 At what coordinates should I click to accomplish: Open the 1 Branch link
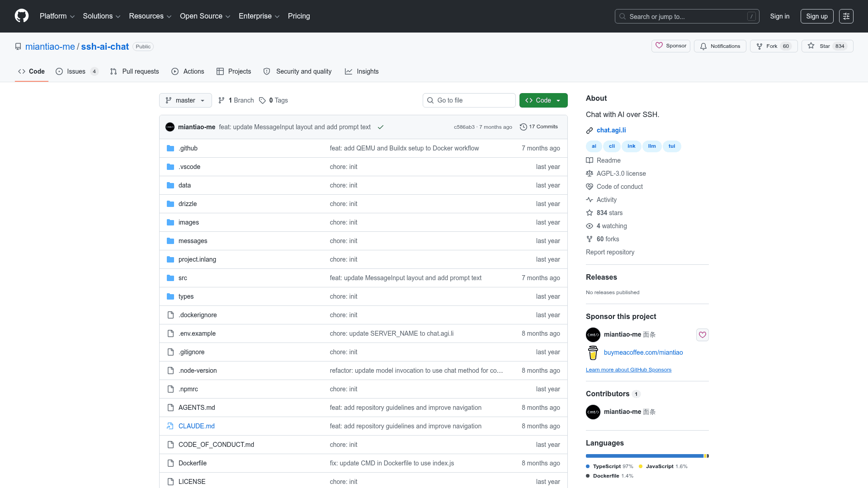pyautogui.click(x=236, y=100)
